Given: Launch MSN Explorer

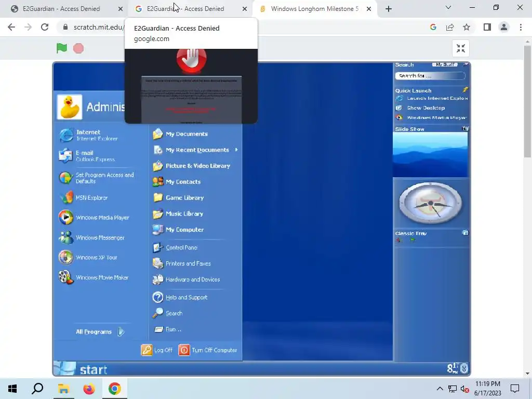Looking at the screenshot, I should [x=83, y=197].
